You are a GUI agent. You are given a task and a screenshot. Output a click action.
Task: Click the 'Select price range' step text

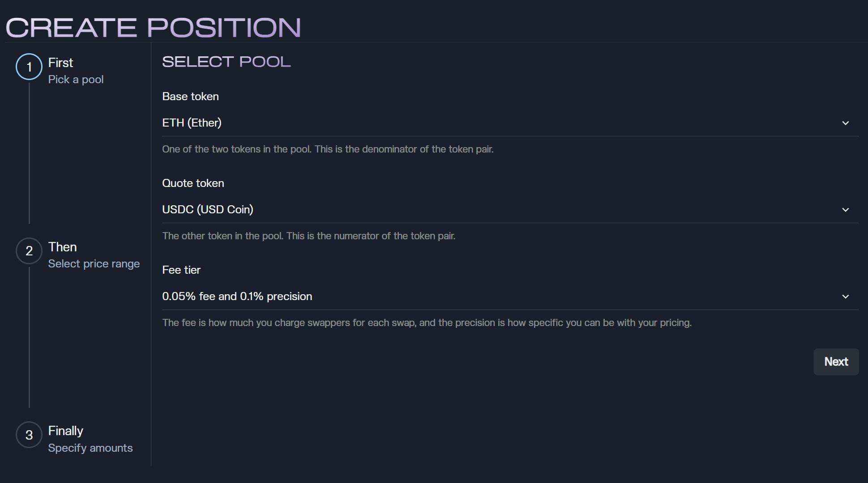[94, 264]
